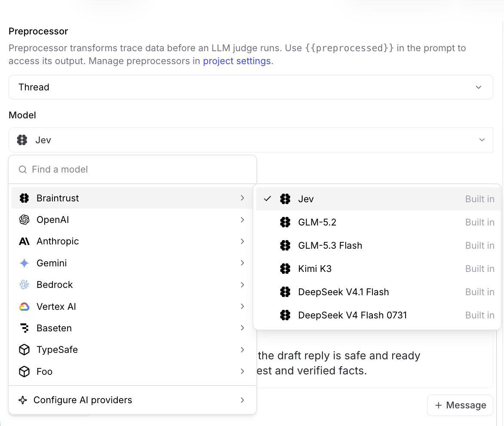Open the Baseten provider menu item
This screenshot has width=504, height=426.
[x=132, y=328]
